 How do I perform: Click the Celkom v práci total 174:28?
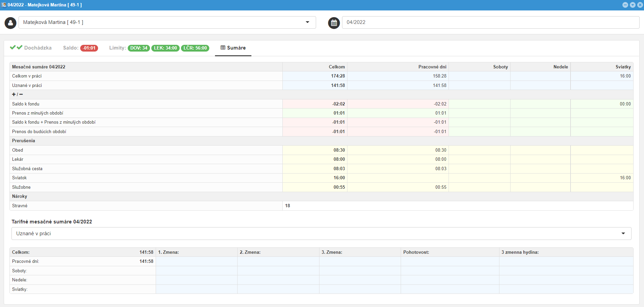pos(338,76)
